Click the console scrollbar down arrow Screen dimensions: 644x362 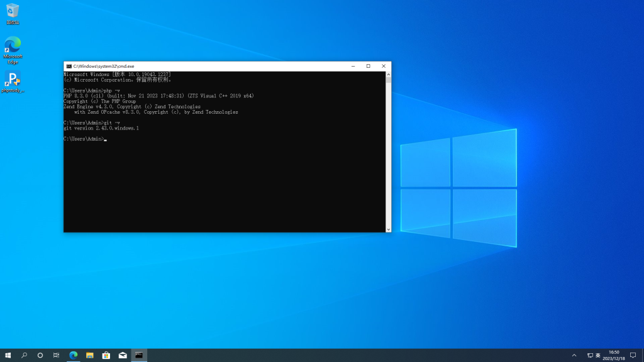pos(388,229)
